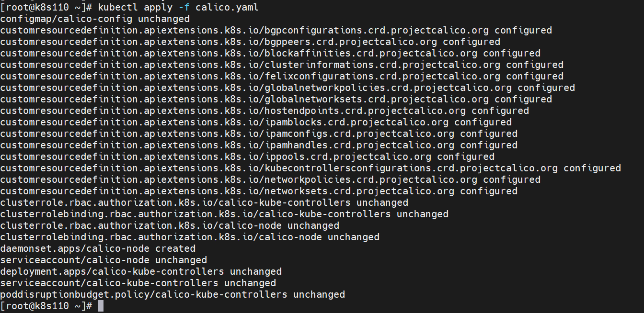The height and width of the screenshot is (313, 644).
Task: Select the ippools CRD output line
Action: point(247,156)
